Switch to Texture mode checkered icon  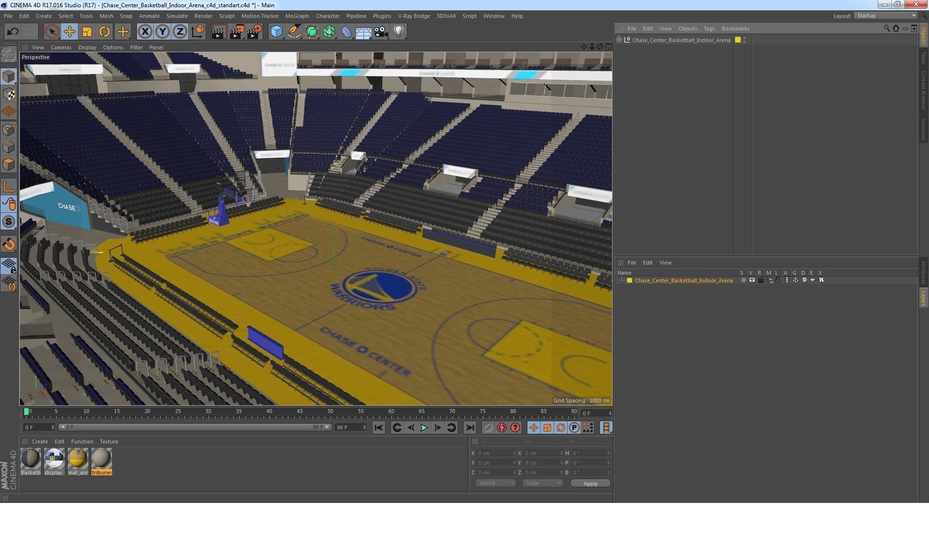pos(9,94)
